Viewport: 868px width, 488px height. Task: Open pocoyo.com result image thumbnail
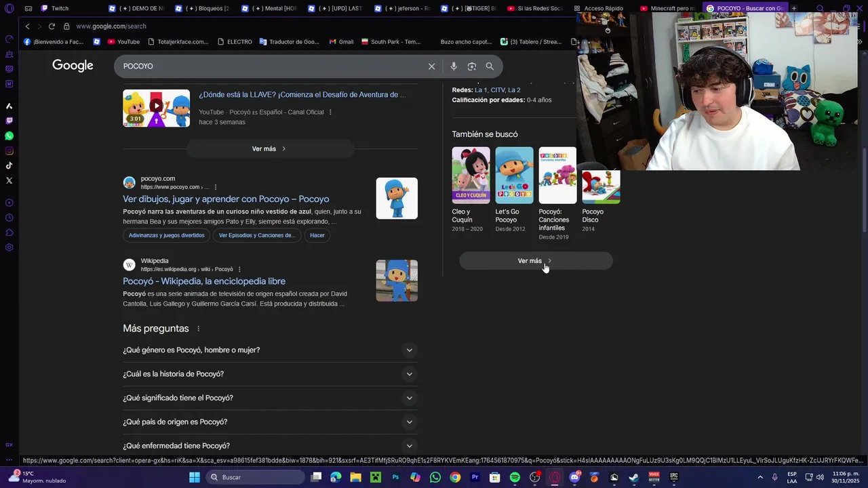click(397, 199)
